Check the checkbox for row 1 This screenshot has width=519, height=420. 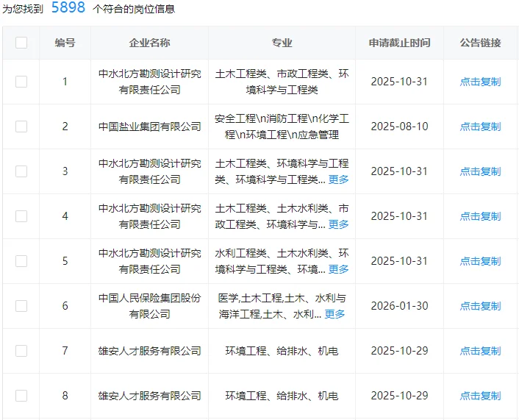coord(21,82)
